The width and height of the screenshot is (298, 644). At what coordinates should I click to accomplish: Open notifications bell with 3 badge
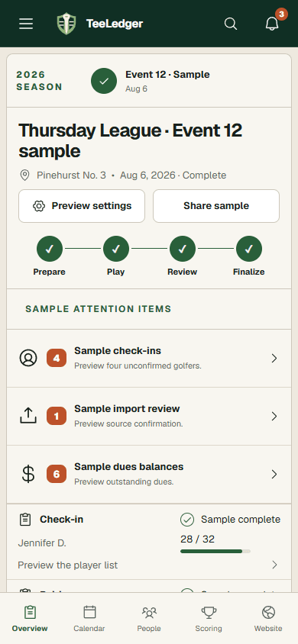(272, 24)
